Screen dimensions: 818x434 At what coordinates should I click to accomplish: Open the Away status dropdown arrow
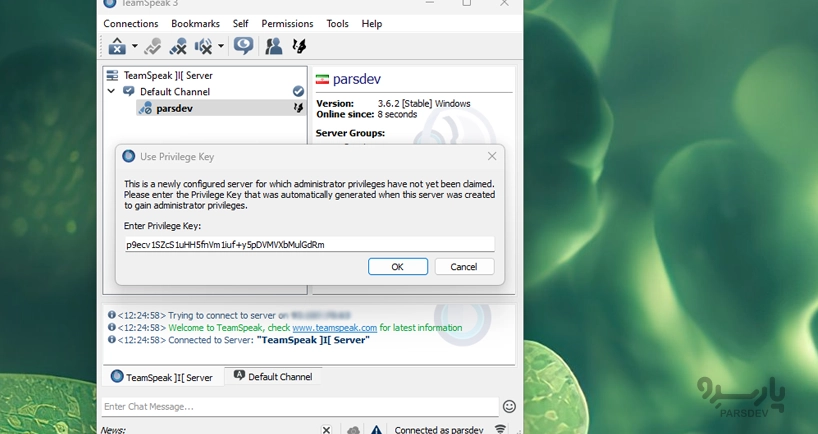click(x=134, y=46)
